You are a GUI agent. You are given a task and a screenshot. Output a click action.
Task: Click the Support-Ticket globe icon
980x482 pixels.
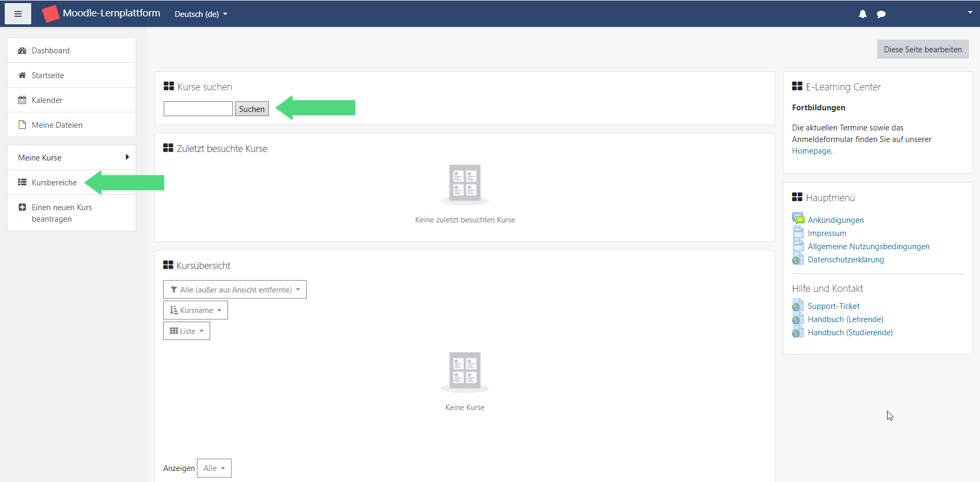798,305
